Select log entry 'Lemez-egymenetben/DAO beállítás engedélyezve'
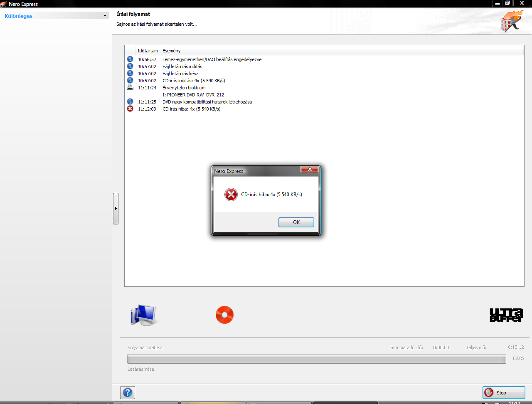 [212, 59]
